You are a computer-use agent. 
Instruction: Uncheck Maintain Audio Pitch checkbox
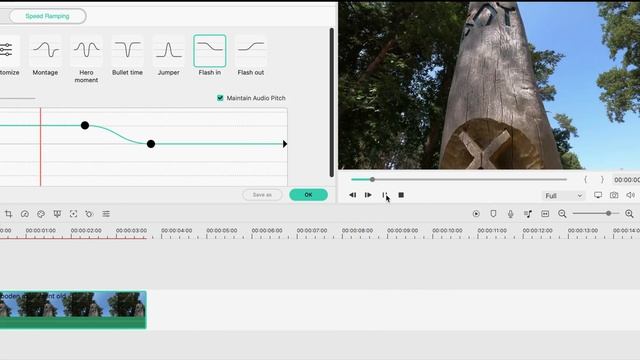pyautogui.click(x=220, y=98)
